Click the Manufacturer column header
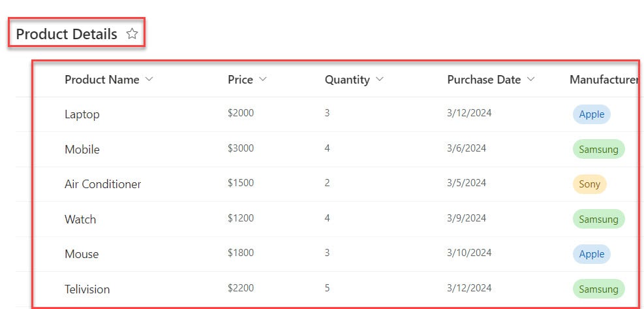 (604, 80)
